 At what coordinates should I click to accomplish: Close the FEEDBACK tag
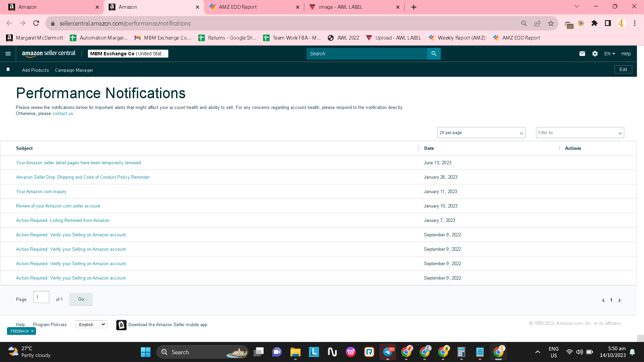coord(32,331)
